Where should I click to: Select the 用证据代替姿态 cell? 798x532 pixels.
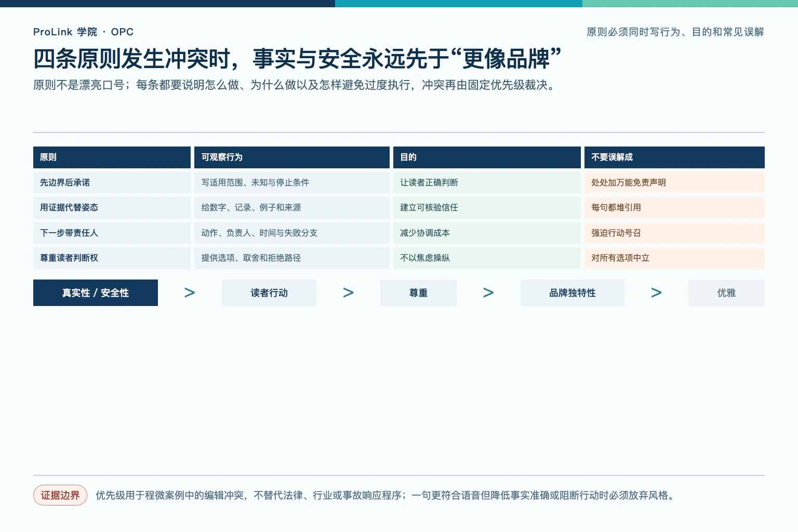(112, 207)
